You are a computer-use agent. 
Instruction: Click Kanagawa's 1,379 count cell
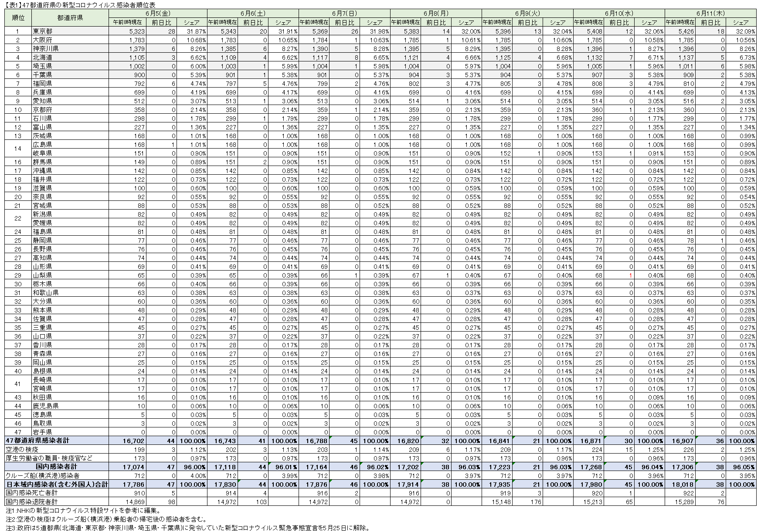click(x=127, y=48)
